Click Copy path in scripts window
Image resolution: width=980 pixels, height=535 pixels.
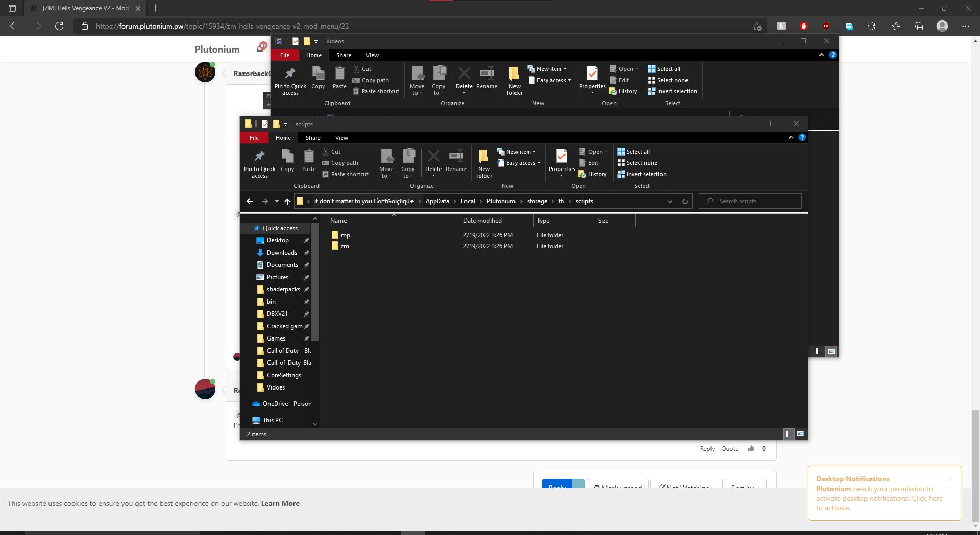coord(340,163)
